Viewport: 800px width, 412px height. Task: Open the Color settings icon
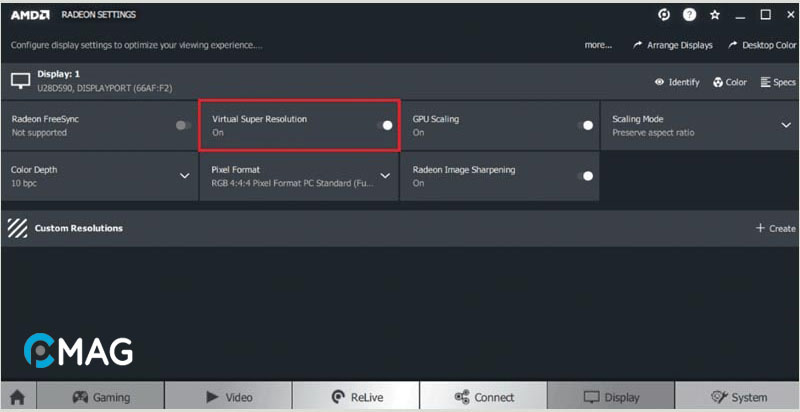pos(718,82)
